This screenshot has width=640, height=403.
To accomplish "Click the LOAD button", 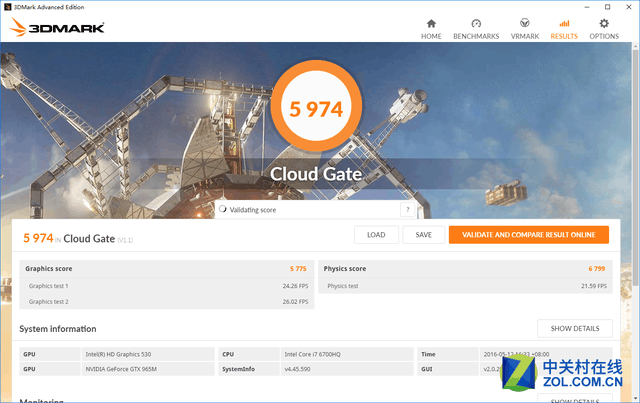I will point(376,235).
